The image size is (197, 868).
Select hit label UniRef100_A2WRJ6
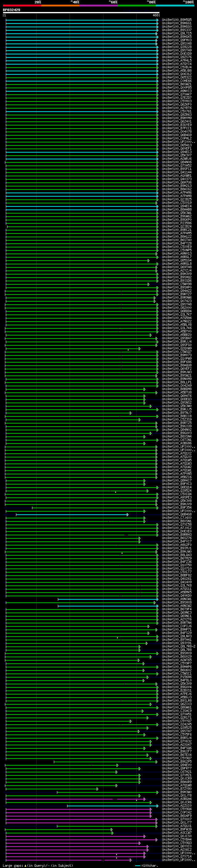[177, 159]
